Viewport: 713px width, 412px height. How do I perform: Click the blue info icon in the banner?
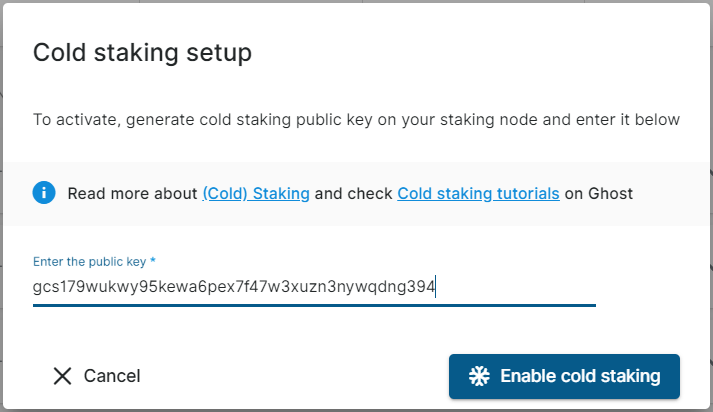[x=44, y=193]
